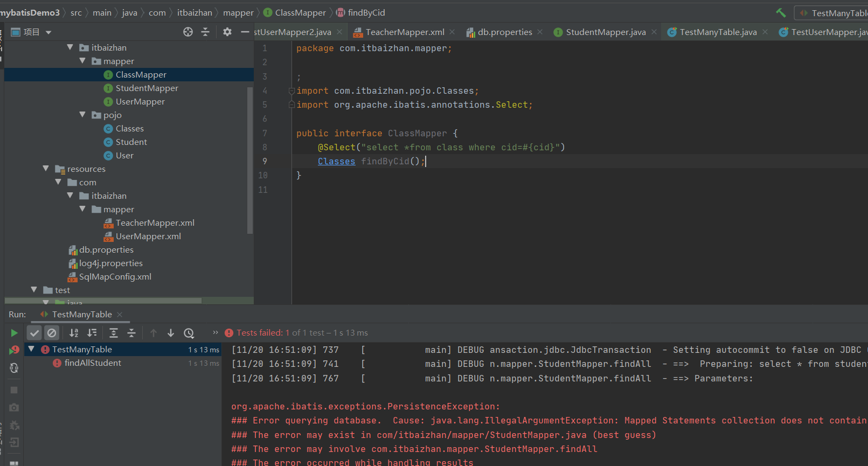This screenshot has width=868, height=466.
Task: Select the findAllStudent failed test
Action: (93, 363)
